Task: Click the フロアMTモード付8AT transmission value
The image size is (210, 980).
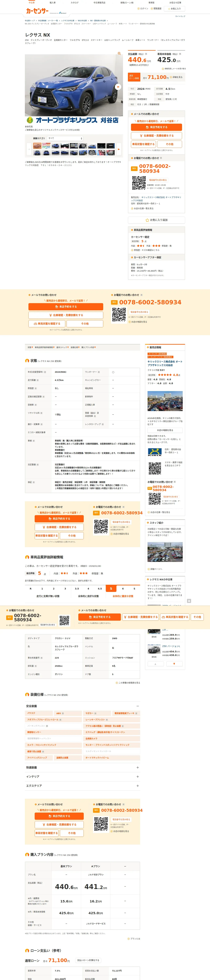Action: pos(122,658)
